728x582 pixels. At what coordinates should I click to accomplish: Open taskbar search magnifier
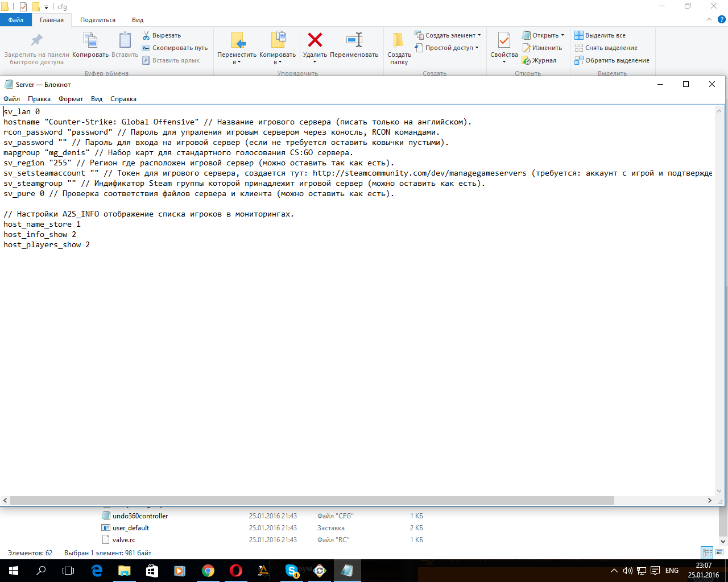coord(41,571)
